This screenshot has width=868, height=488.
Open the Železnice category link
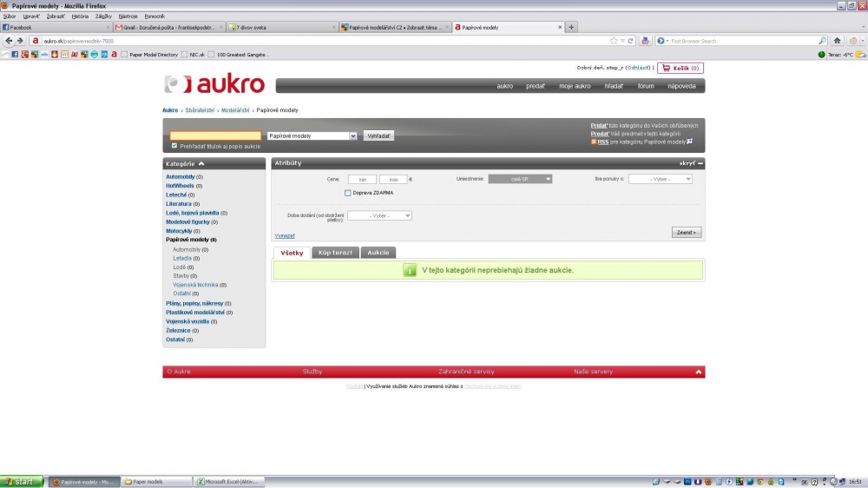[178, 331]
